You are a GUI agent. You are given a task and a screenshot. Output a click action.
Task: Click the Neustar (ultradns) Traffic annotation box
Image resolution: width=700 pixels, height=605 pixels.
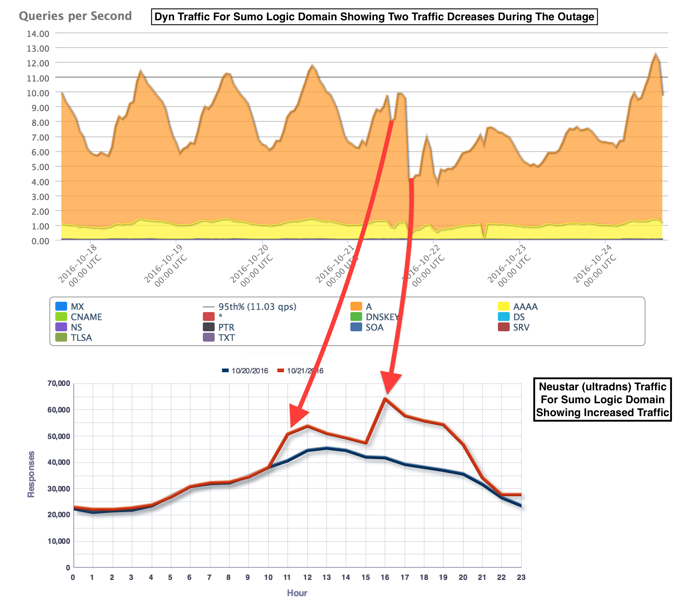602,400
